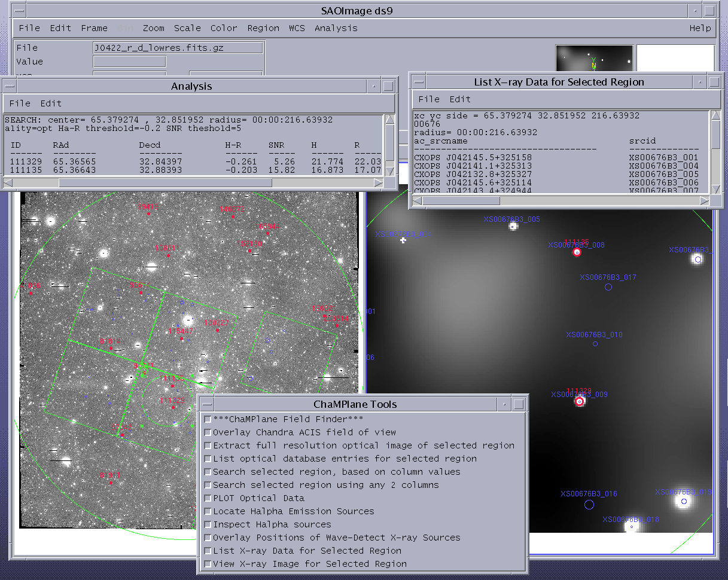Open window menu button of ChaMPlane Tools window
Screen dimensions: 728x580
[x=206, y=404]
